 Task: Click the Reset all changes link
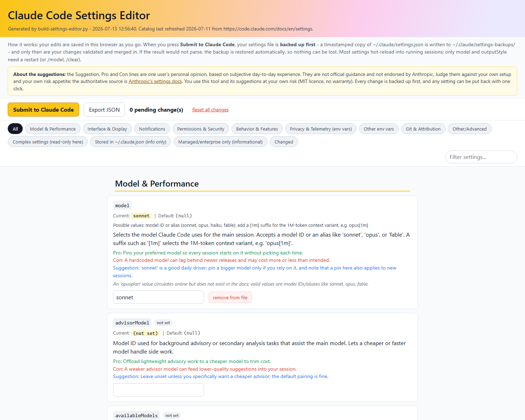pyautogui.click(x=210, y=110)
